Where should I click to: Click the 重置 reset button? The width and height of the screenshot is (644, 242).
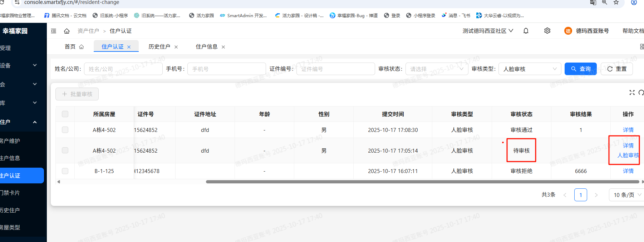click(x=617, y=69)
